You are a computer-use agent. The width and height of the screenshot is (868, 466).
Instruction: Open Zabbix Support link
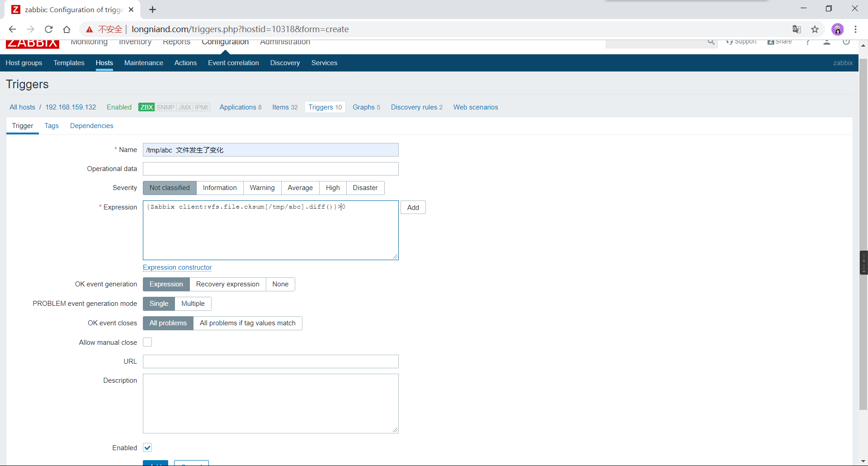point(741,42)
